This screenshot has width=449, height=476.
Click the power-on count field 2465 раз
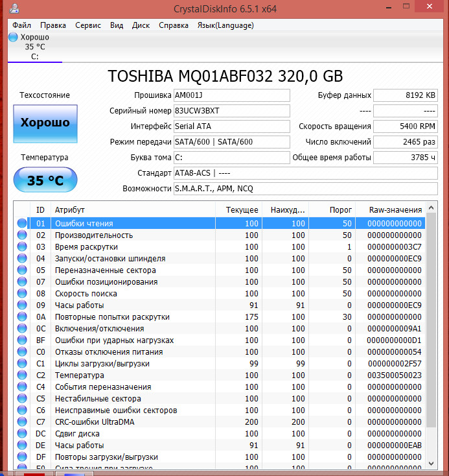tap(406, 142)
